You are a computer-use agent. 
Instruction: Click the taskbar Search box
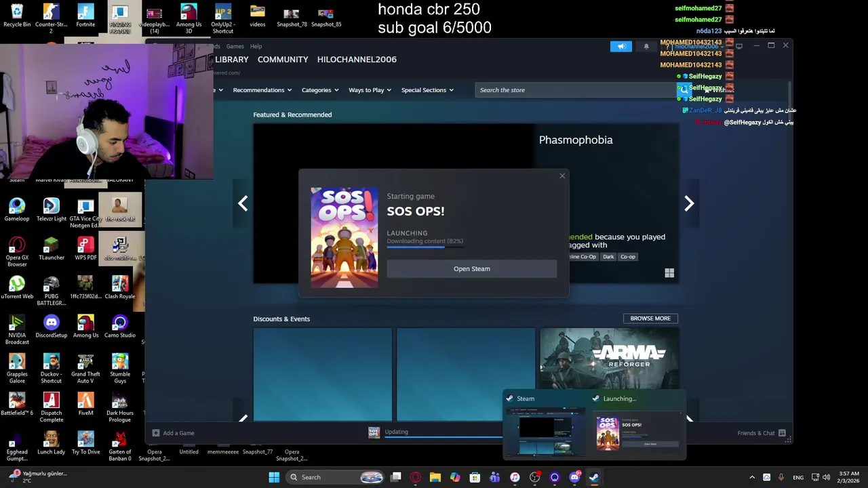(x=336, y=477)
